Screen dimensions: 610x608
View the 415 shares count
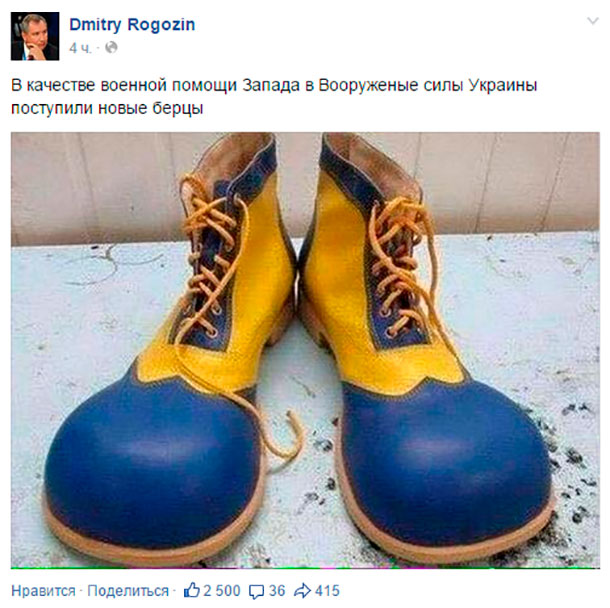coord(327,590)
